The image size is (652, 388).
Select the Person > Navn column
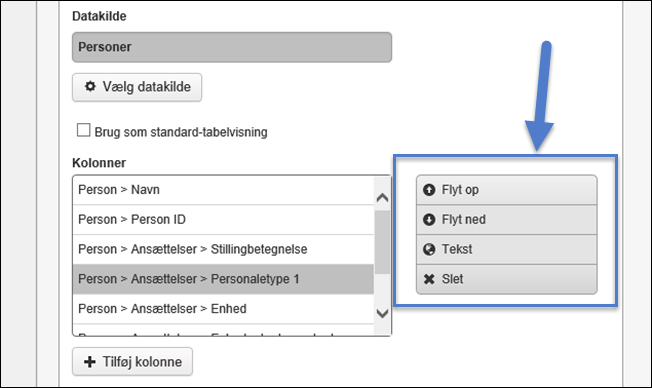click(223, 190)
